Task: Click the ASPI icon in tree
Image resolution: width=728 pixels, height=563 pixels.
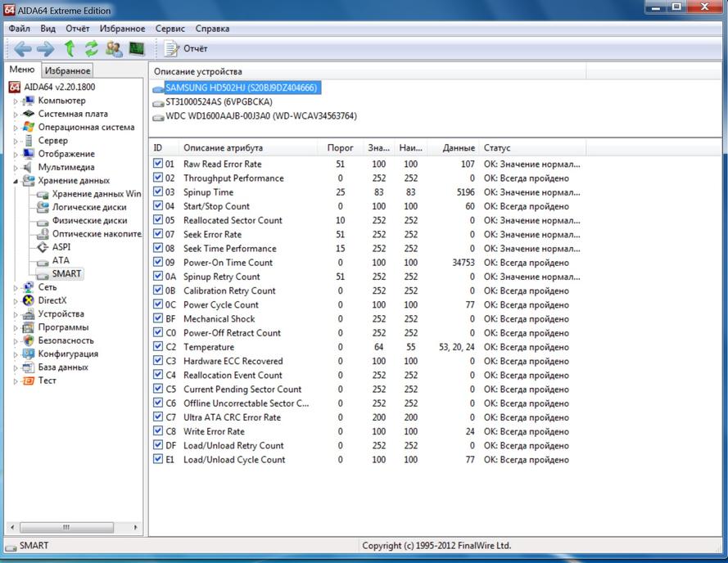Action: [x=43, y=247]
